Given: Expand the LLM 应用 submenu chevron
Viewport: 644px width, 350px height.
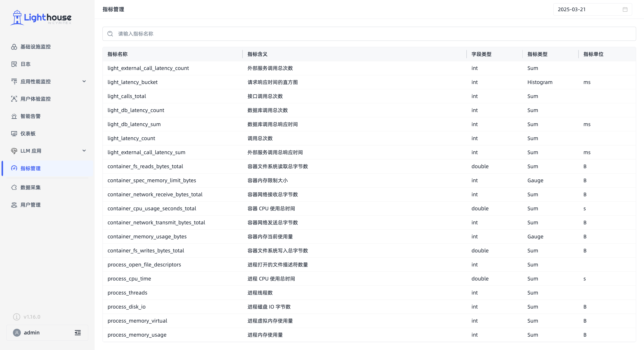Looking at the screenshot, I should coord(84,151).
